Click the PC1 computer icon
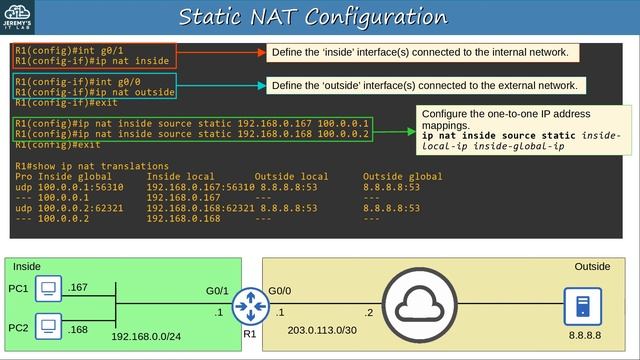Image resolution: width=640 pixels, height=360 pixels. 48,289
